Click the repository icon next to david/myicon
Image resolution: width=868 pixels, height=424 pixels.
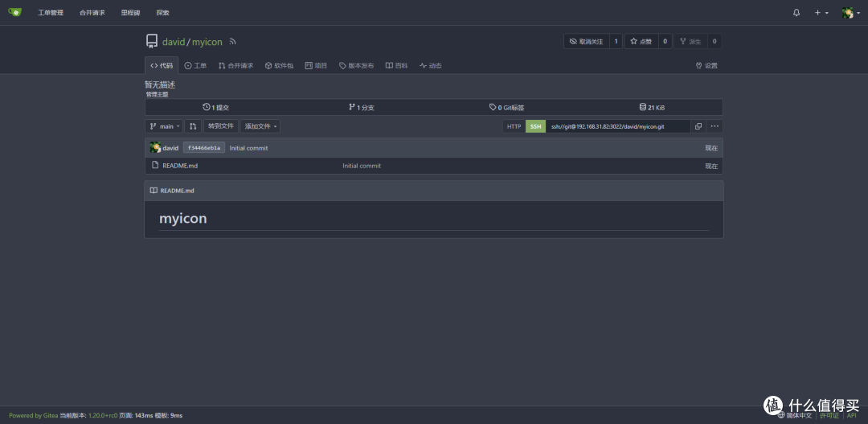point(151,42)
